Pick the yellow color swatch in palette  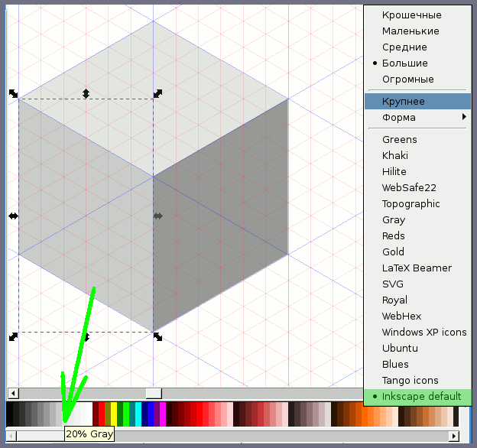(114, 414)
